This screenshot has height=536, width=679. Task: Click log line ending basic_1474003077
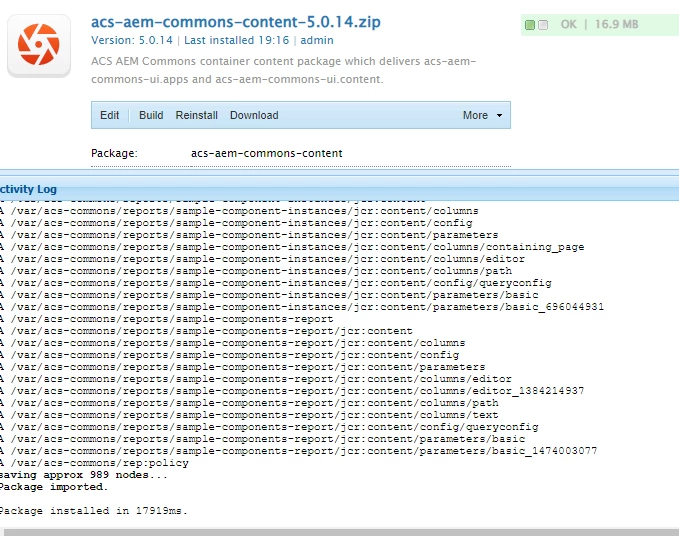pos(299,451)
